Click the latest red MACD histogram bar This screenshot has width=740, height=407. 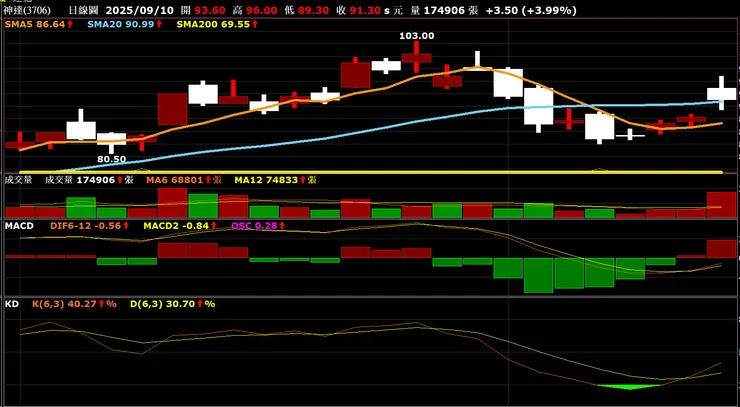point(722,249)
